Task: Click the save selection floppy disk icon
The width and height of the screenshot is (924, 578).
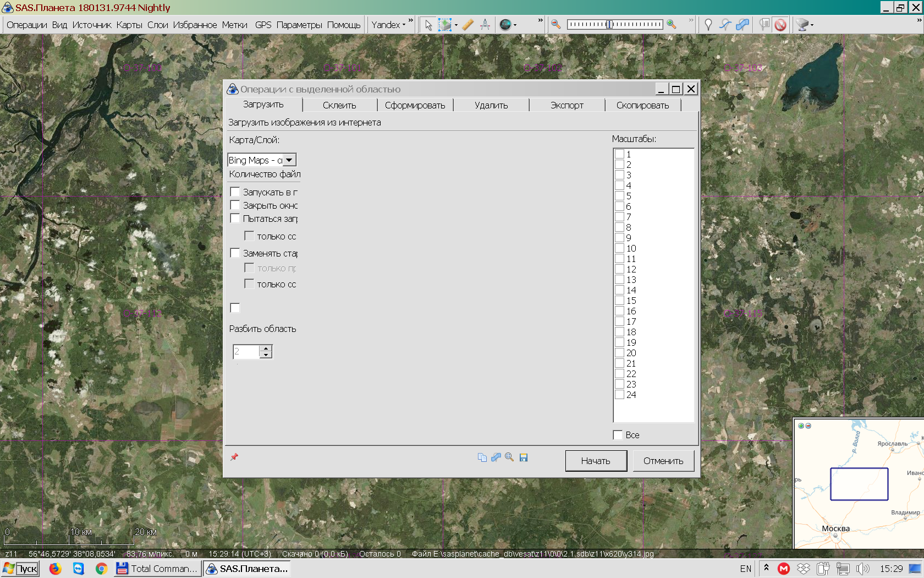Action: click(524, 457)
